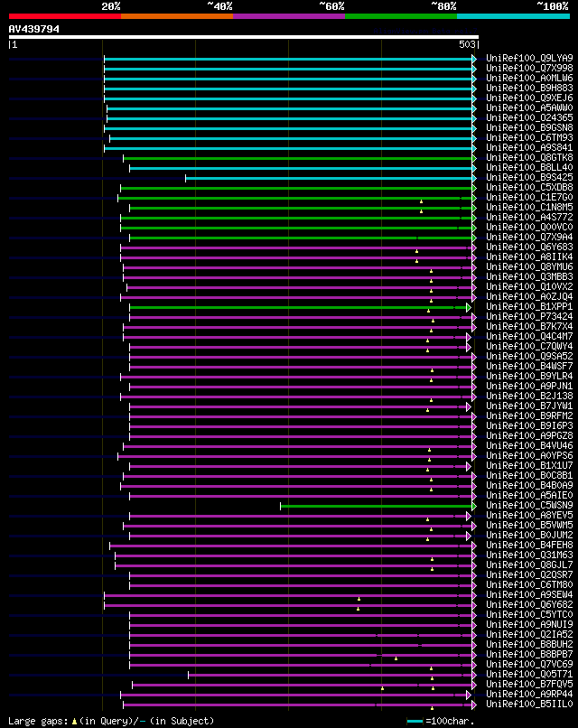Screen dimensions: 578x728
Task: Select the UniRef100_B7FQV5 hit name
Action: pyautogui.click(x=529, y=685)
